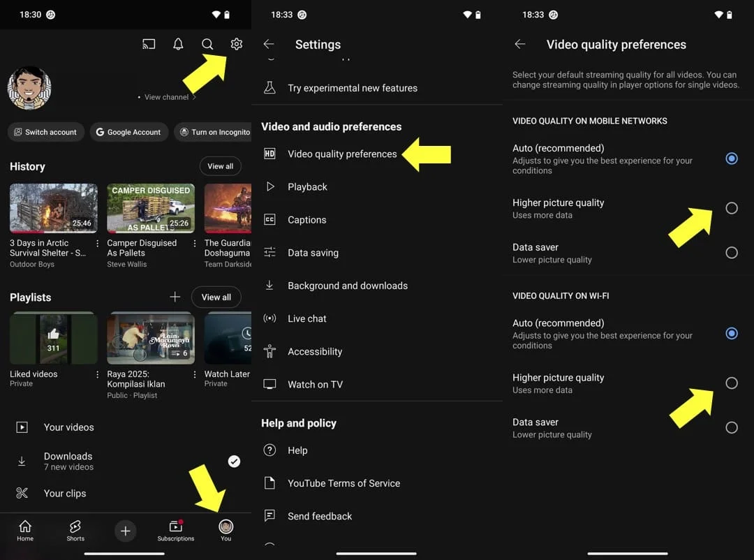The width and height of the screenshot is (754, 560).
Task: Open the Create plus button in bottom bar
Action: [125, 531]
